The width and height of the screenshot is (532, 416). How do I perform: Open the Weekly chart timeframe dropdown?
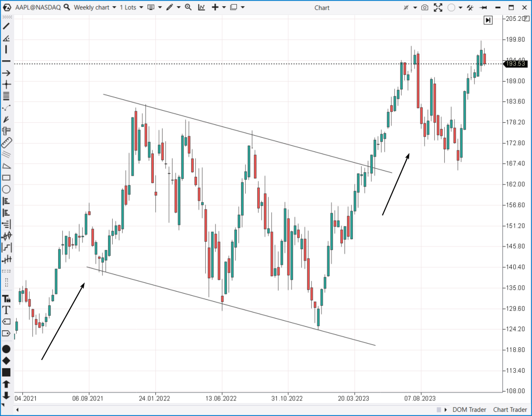pos(114,7)
